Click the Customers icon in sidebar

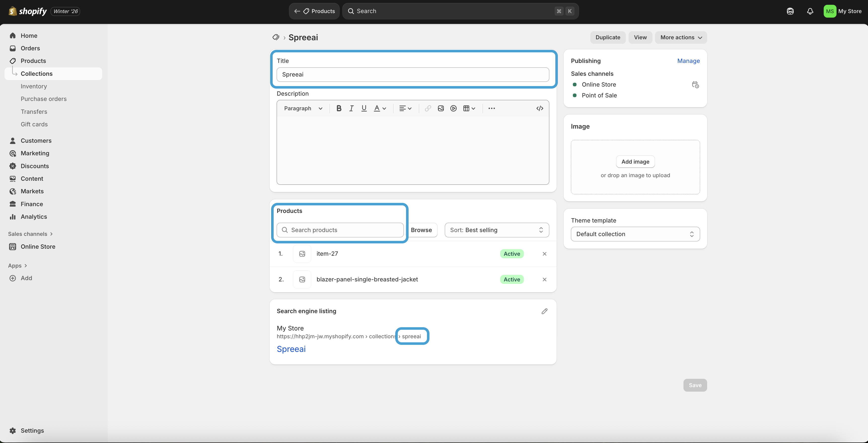pyautogui.click(x=13, y=140)
